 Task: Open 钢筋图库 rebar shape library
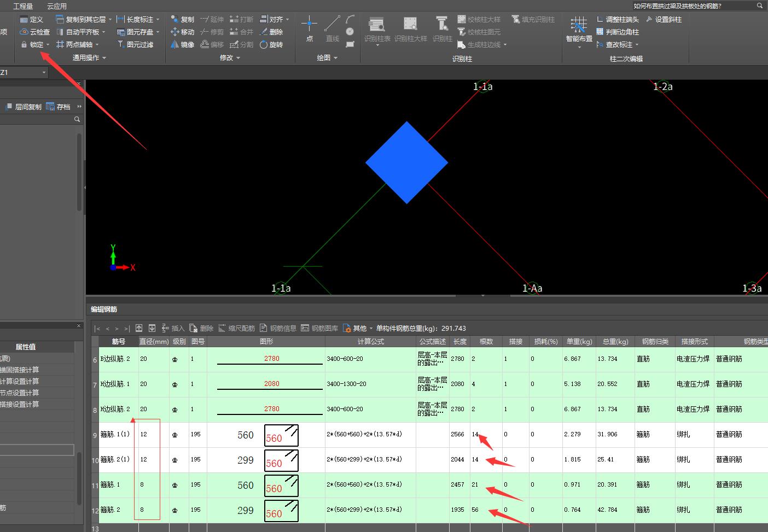point(319,328)
